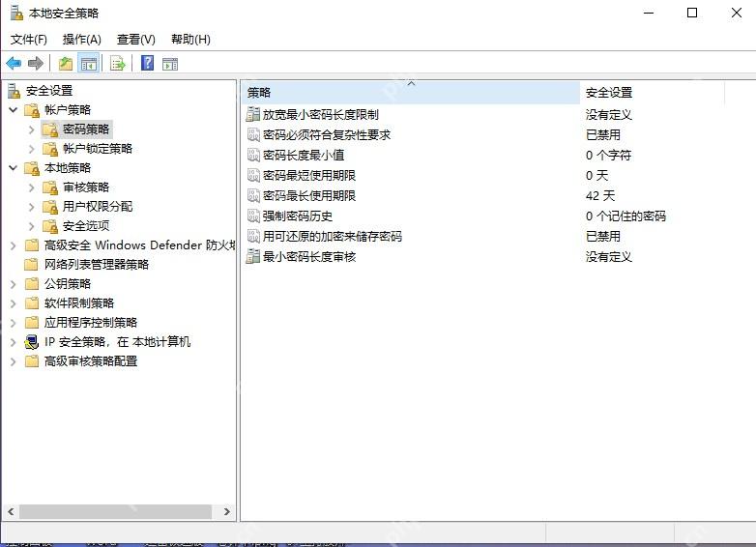Click the Export list toolbar icon

point(118,63)
